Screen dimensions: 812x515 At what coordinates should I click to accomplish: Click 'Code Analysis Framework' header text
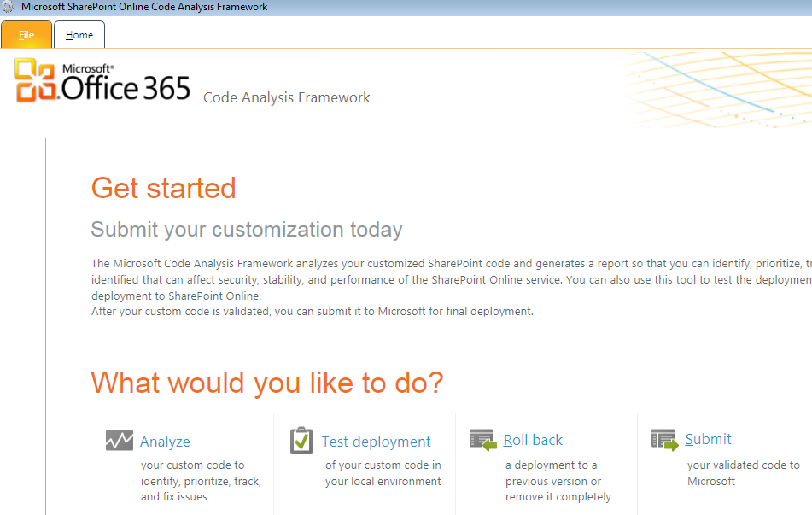tap(286, 97)
